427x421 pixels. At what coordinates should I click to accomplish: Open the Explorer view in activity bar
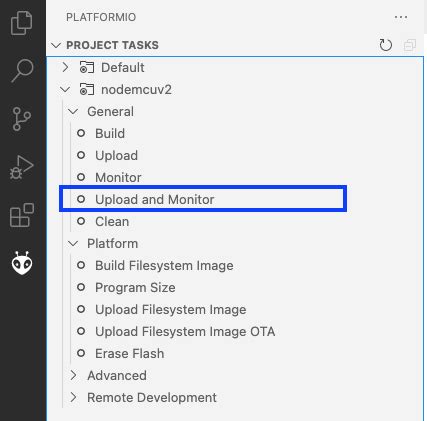click(x=22, y=23)
